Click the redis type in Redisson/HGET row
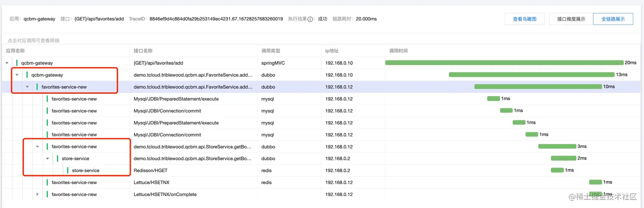This screenshot has height=208, width=644. [267, 170]
